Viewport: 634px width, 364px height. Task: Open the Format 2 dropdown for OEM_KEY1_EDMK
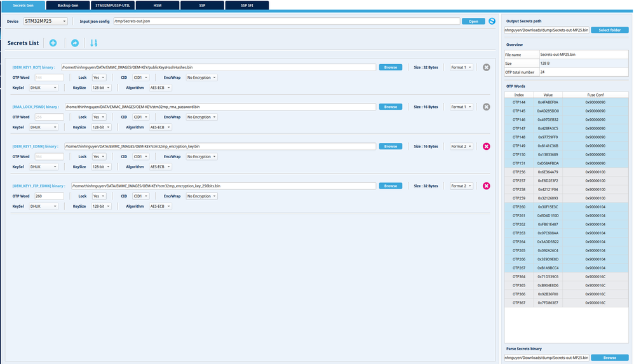(461, 146)
